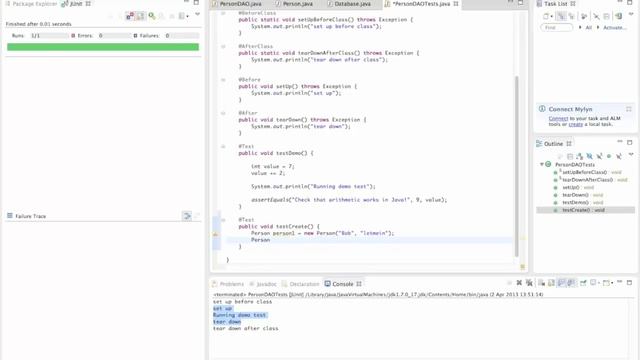Click the Focus on Workweek icon

tap(584, 16)
